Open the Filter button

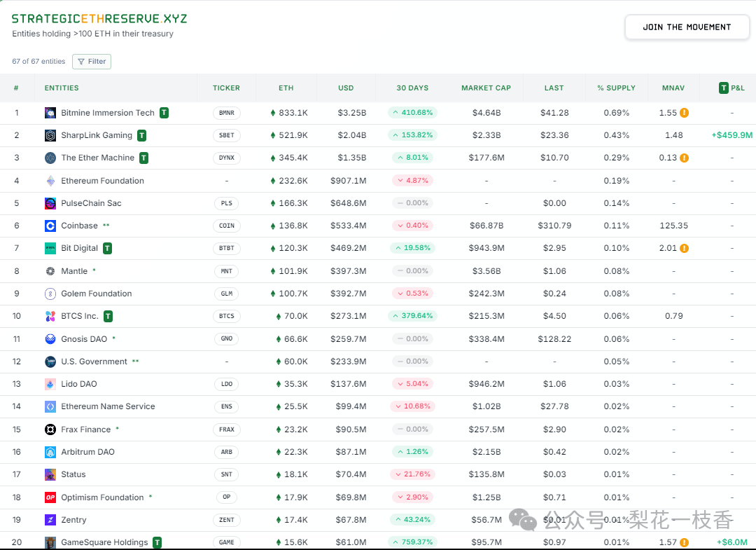coord(92,62)
